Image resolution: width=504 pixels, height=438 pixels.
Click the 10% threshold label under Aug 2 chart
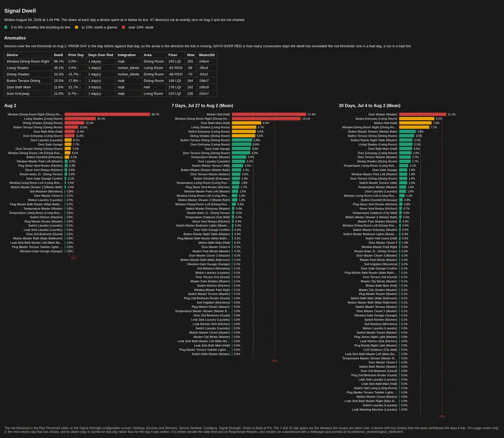(x=73, y=258)
